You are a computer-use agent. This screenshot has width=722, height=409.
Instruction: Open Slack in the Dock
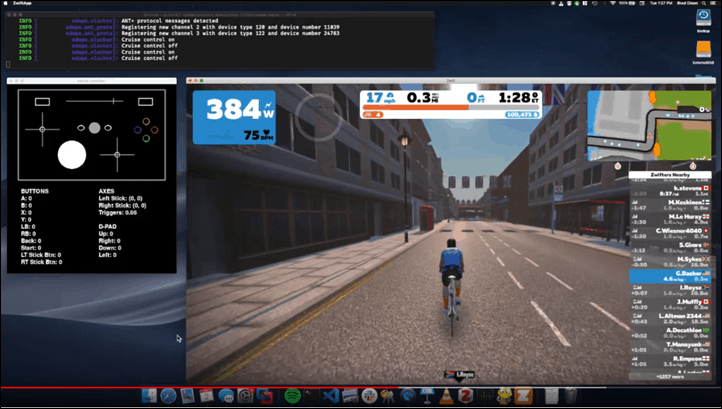pos(369,396)
